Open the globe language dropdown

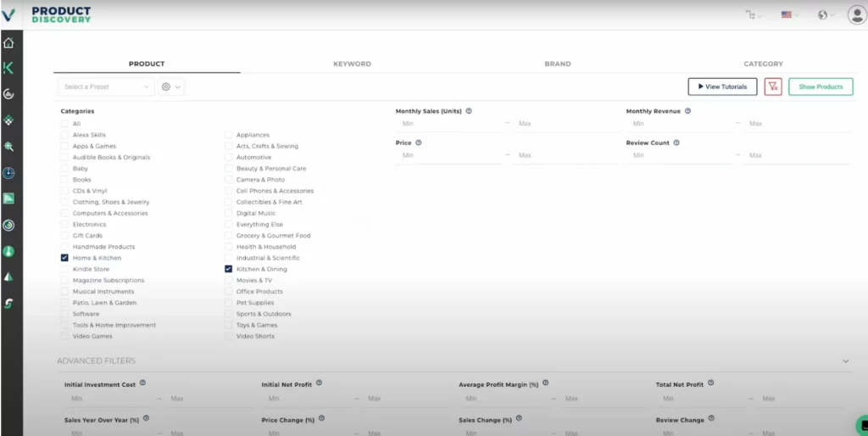click(826, 15)
